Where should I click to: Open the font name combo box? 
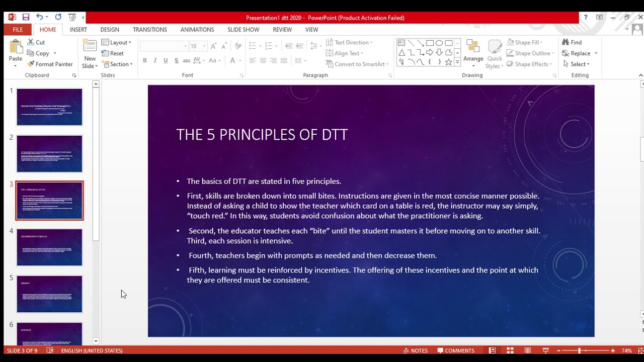164,46
